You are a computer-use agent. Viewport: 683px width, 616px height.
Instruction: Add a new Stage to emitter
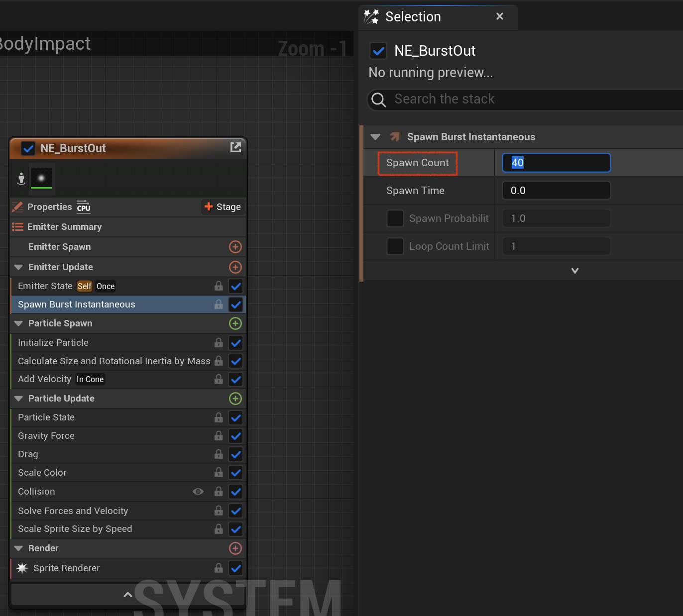223,207
